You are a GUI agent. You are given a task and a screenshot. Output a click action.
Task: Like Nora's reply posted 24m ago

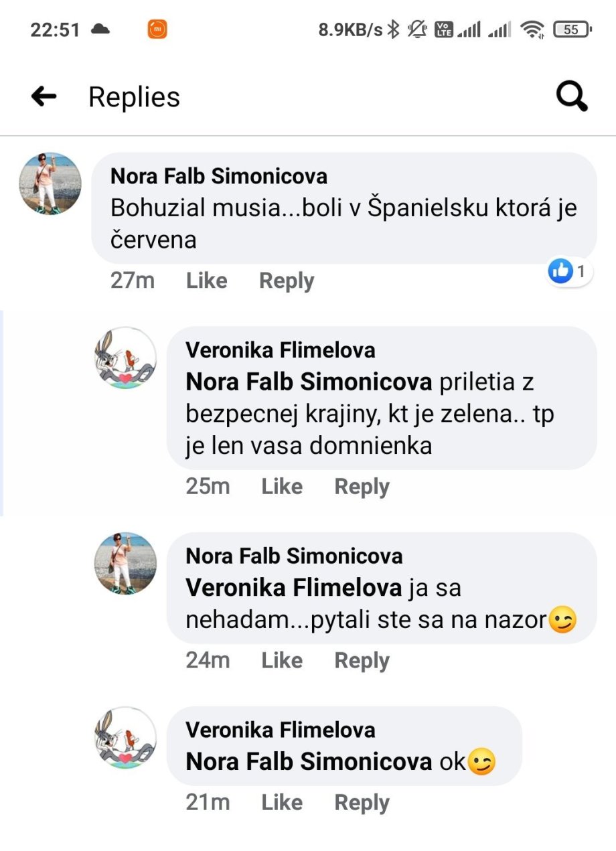tap(282, 661)
